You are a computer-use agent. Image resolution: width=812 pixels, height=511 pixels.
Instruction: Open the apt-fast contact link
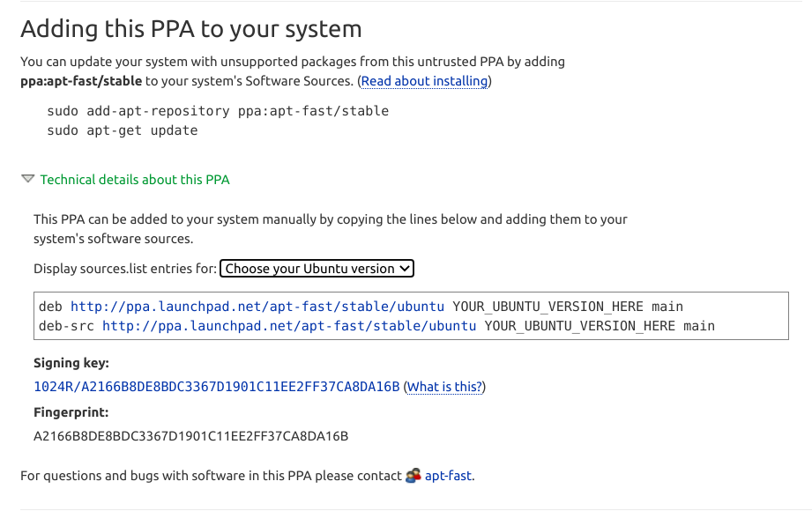click(x=448, y=476)
